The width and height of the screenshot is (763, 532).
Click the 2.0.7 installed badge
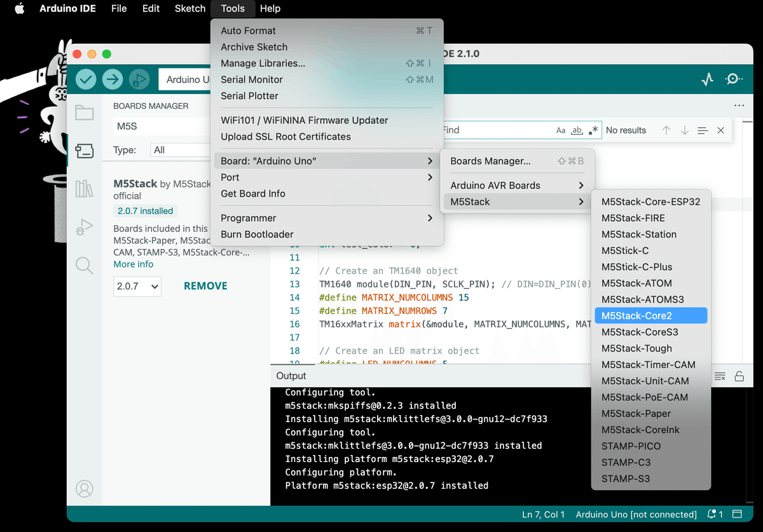coord(146,211)
